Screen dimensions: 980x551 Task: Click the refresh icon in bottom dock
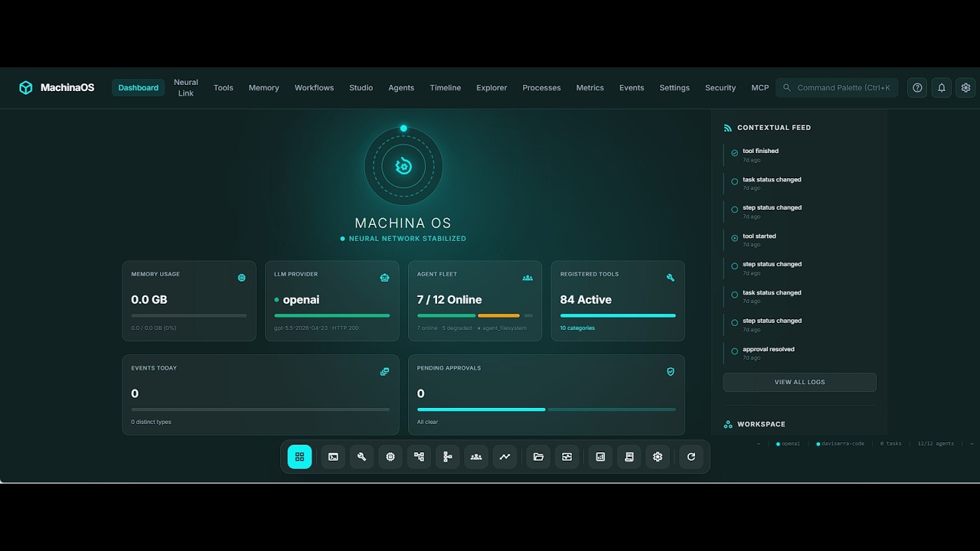(691, 457)
